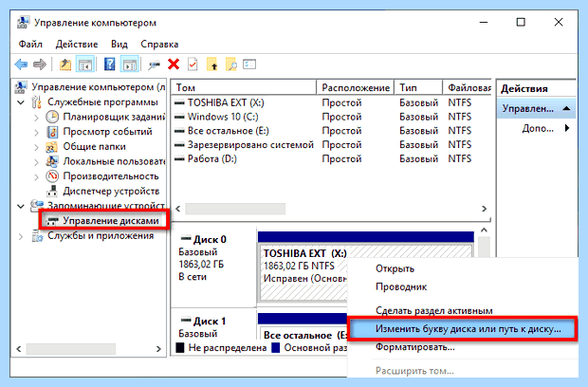The width and height of the screenshot is (588, 387).
Task: Click the Forward arrow toolbar icon
Action: (x=40, y=64)
